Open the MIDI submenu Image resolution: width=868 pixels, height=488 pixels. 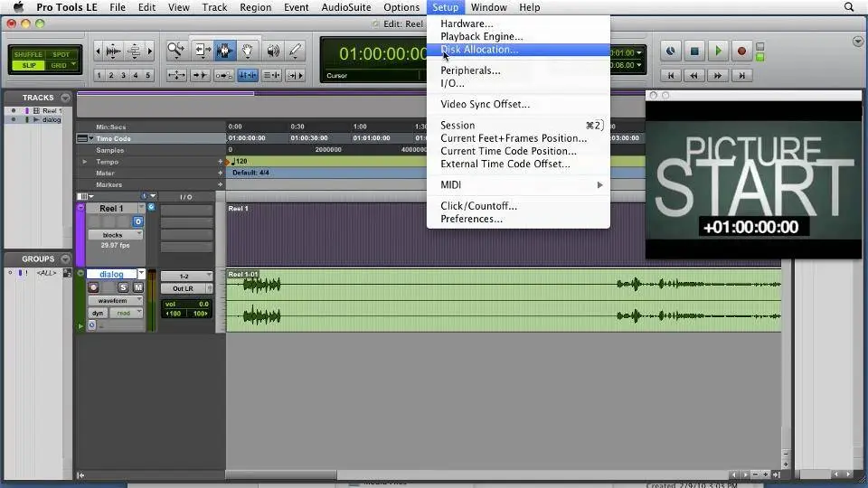coord(518,184)
